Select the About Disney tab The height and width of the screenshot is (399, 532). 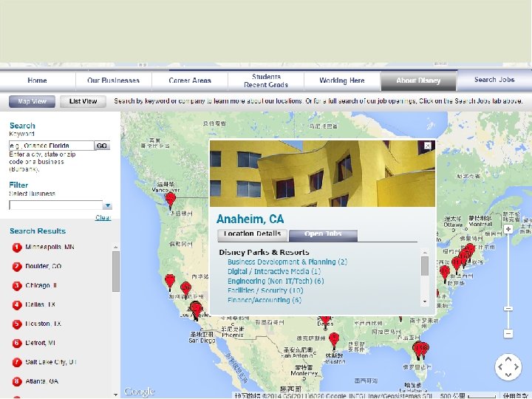point(418,81)
